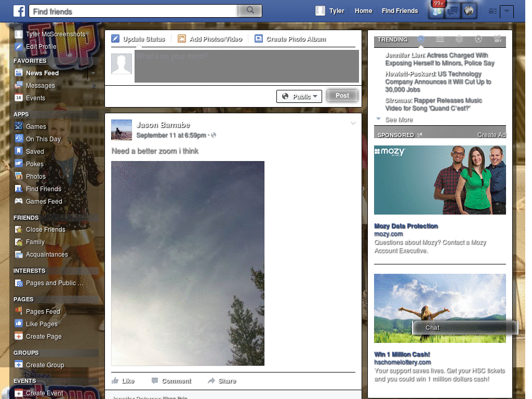Screen dimensions: 532x399
Task: Open Pokes in sidebar
Action: (x=35, y=164)
